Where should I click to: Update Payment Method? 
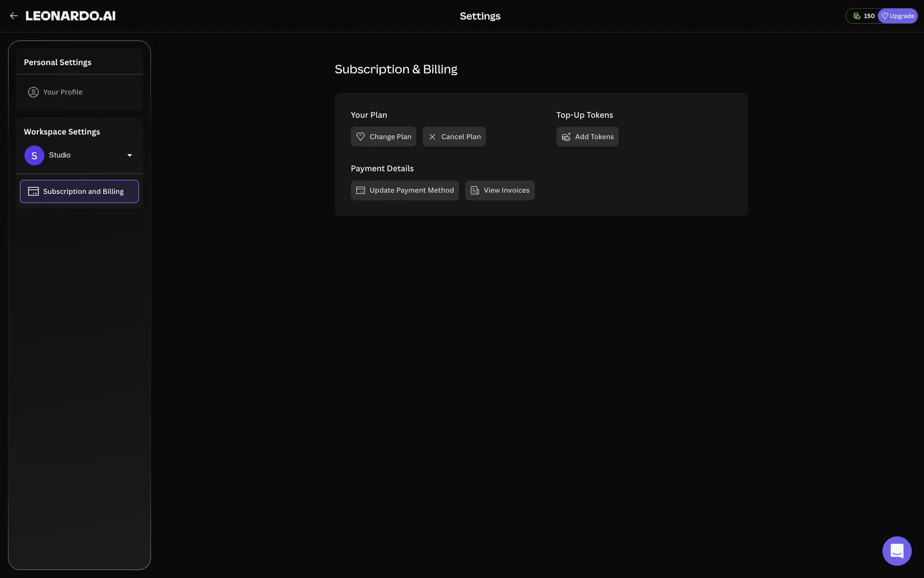(405, 190)
